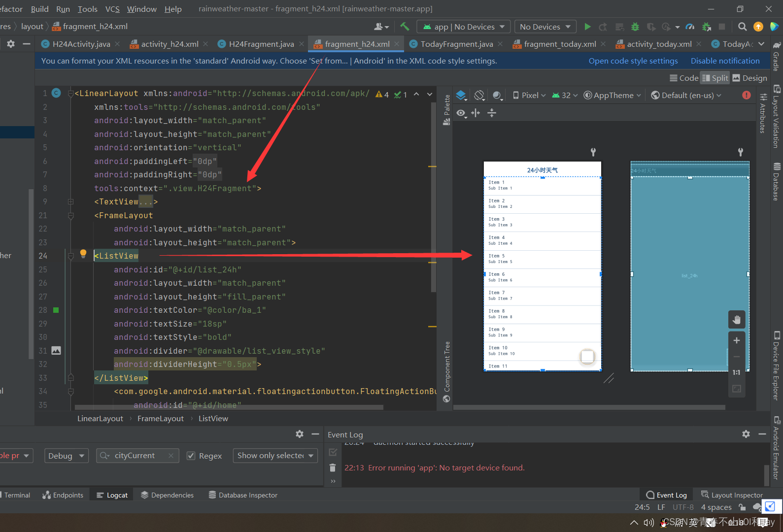783x532 pixels.
Task: Open app run configuration dropdown
Action: pyautogui.click(x=463, y=27)
